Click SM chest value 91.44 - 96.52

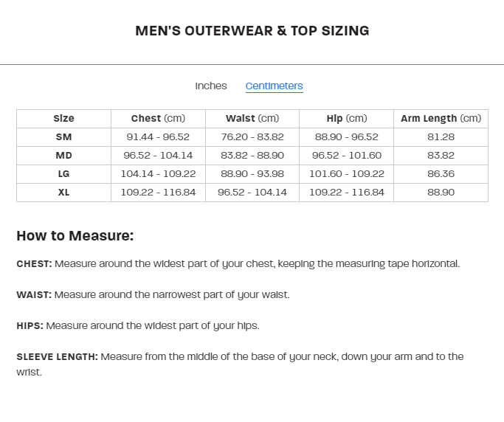point(158,137)
